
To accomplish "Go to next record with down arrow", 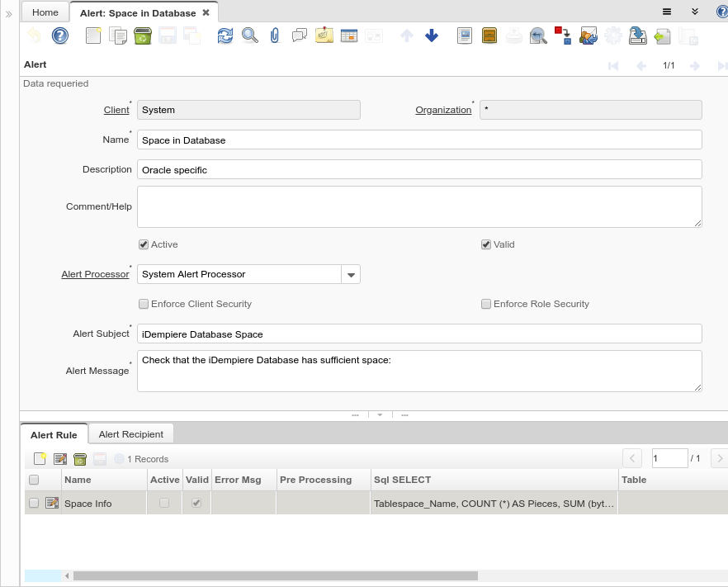I will click(x=431, y=36).
